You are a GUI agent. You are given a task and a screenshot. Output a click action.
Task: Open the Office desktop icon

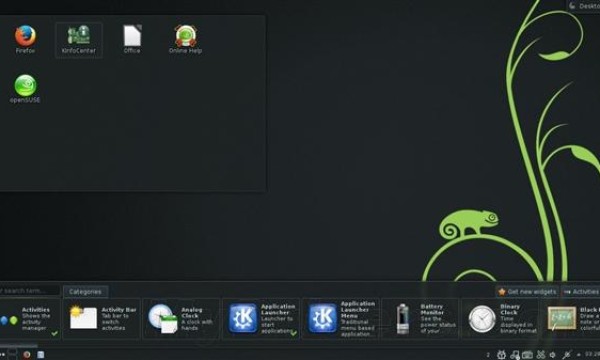click(132, 39)
